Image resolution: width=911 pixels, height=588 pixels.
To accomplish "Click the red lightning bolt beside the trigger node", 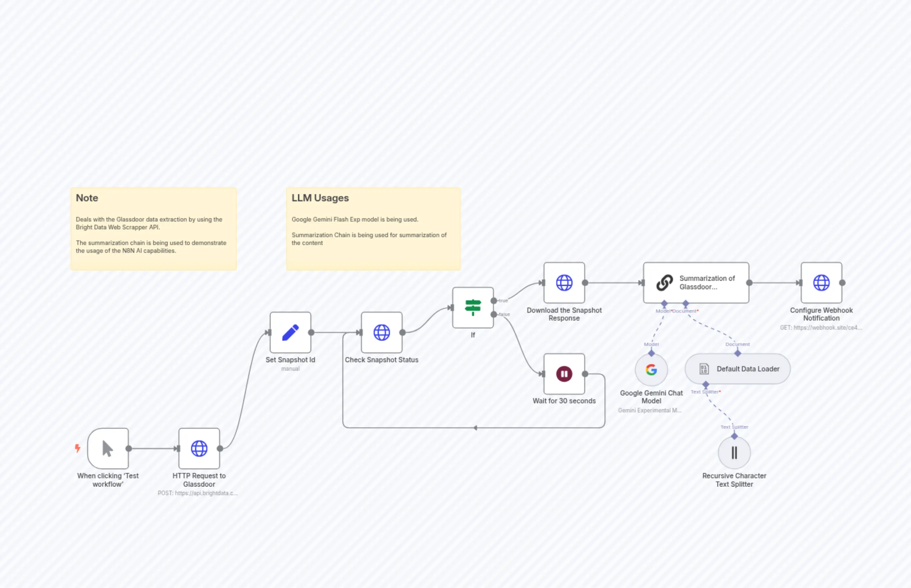I will click(78, 449).
